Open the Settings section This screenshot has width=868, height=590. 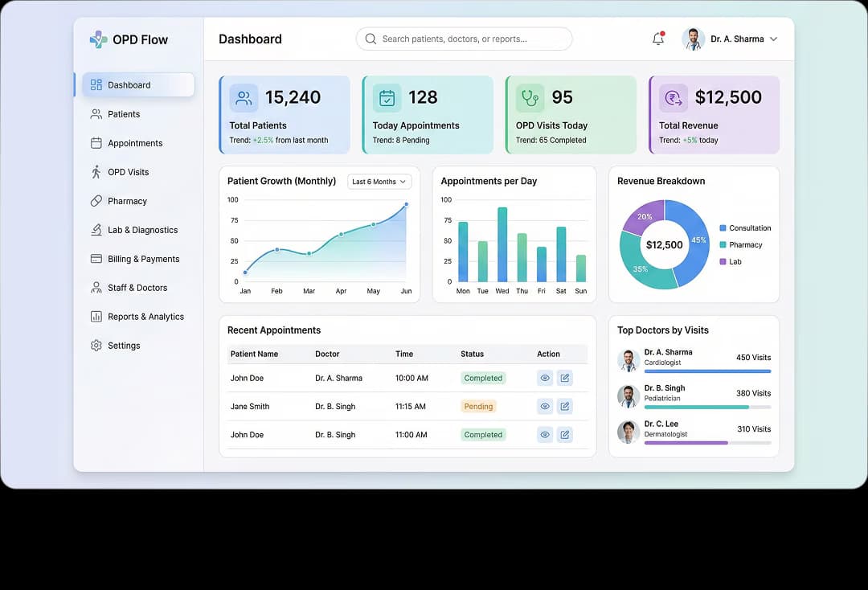[125, 346]
